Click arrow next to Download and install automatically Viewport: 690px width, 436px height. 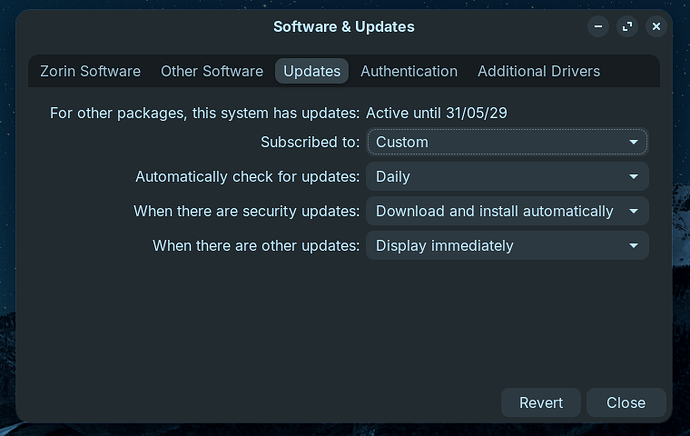point(633,211)
